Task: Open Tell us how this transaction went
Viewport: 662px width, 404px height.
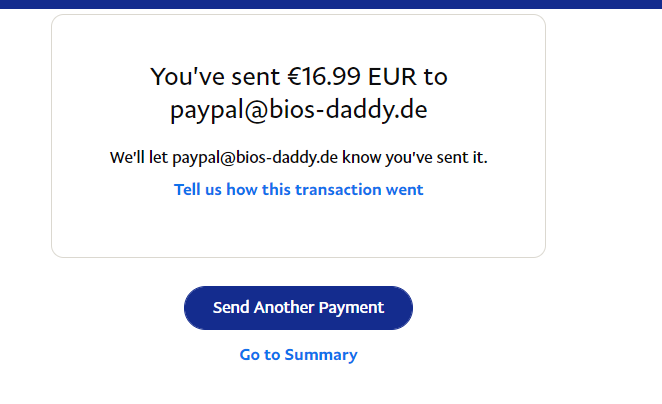Action: click(298, 190)
